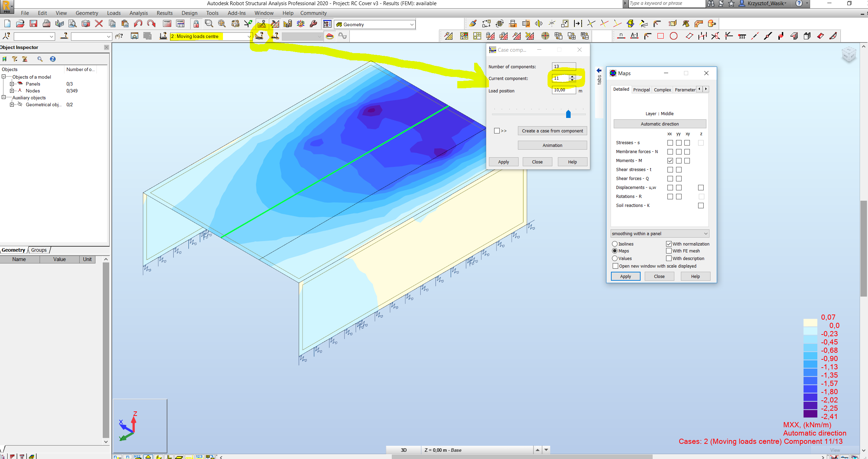Screen dimensions: 868x459
Task: Click the Undo arrow icon
Action: (138, 24)
